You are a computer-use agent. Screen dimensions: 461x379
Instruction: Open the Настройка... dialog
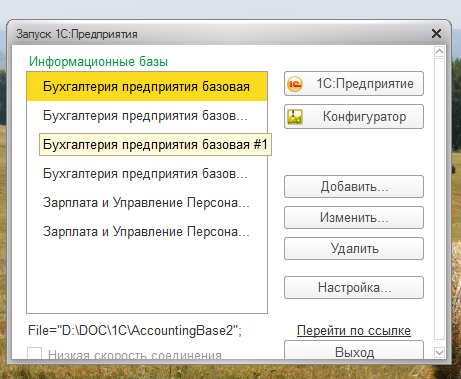click(354, 288)
